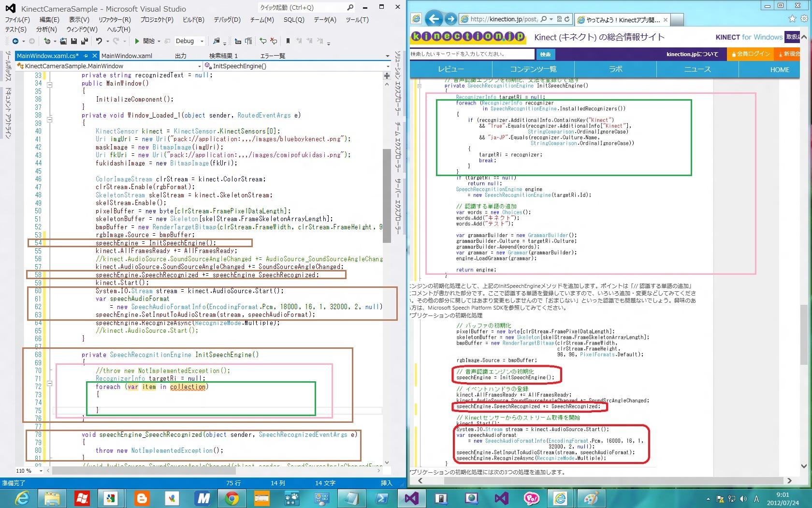Screen dimensions: 812x508
Task: Collapse the MainWindow constructor outline at line 34
Action: 49,84
